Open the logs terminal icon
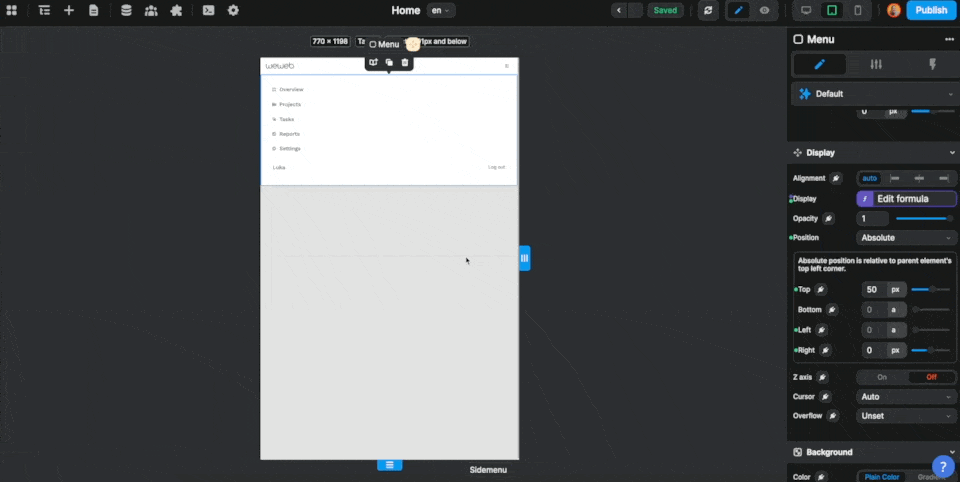This screenshot has width=960, height=482. [x=209, y=10]
